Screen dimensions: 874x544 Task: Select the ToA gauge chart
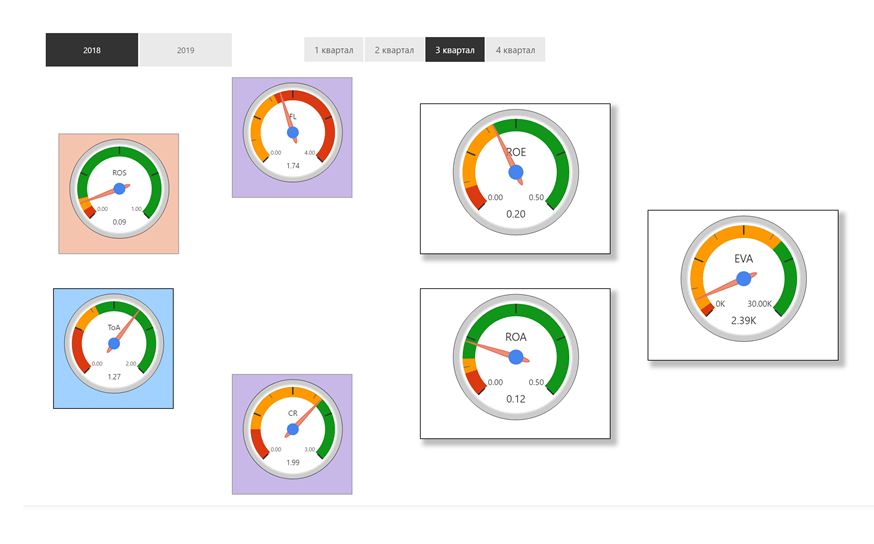tap(113, 343)
